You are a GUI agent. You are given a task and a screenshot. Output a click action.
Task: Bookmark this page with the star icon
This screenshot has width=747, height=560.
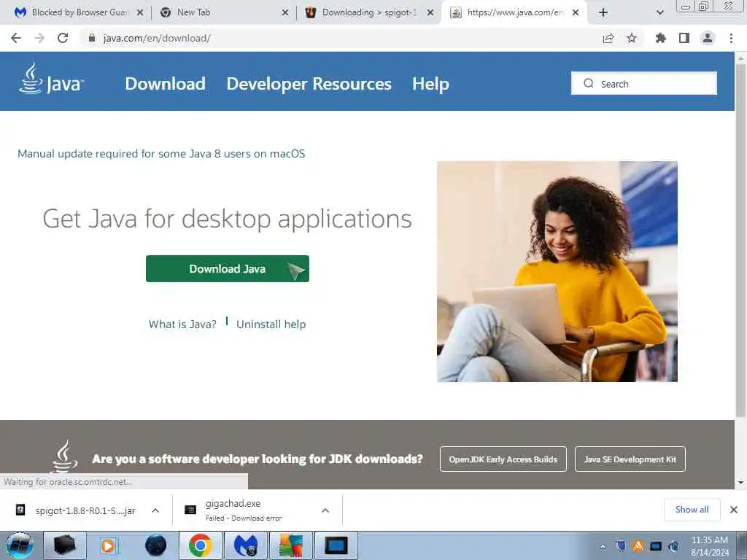pyautogui.click(x=631, y=38)
